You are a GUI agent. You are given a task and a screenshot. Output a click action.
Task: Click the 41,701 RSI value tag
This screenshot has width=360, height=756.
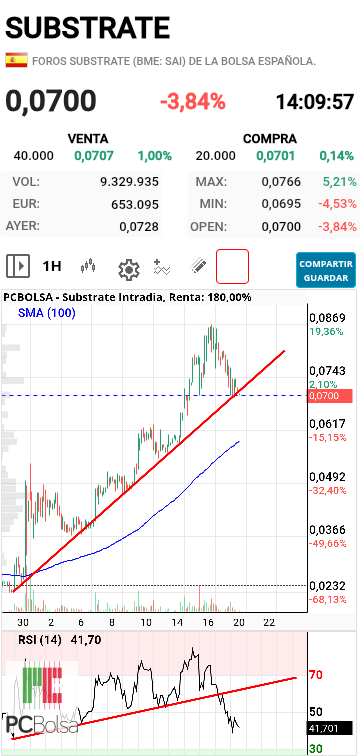point(330,728)
